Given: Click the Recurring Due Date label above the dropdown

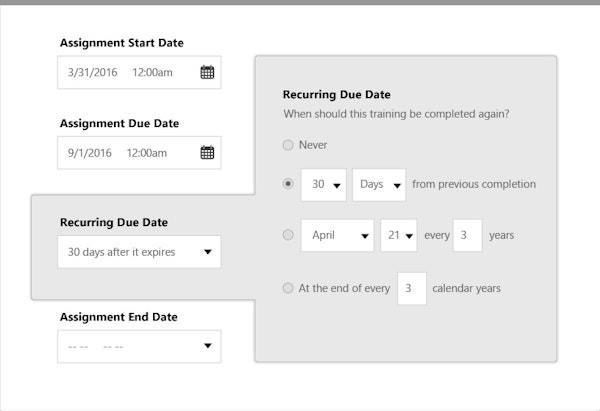Looking at the screenshot, I should (114, 222).
